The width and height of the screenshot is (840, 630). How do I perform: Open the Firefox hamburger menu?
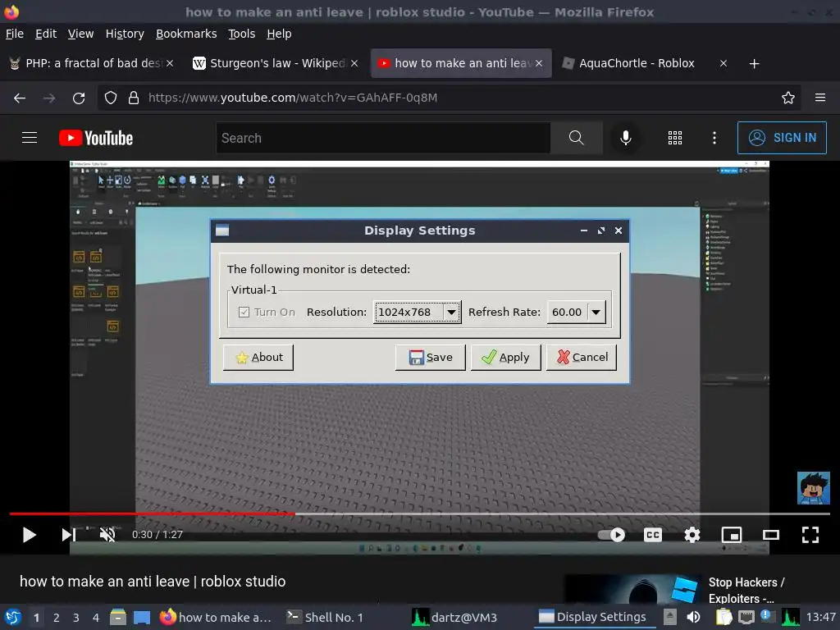pyautogui.click(x=820, y=98)
